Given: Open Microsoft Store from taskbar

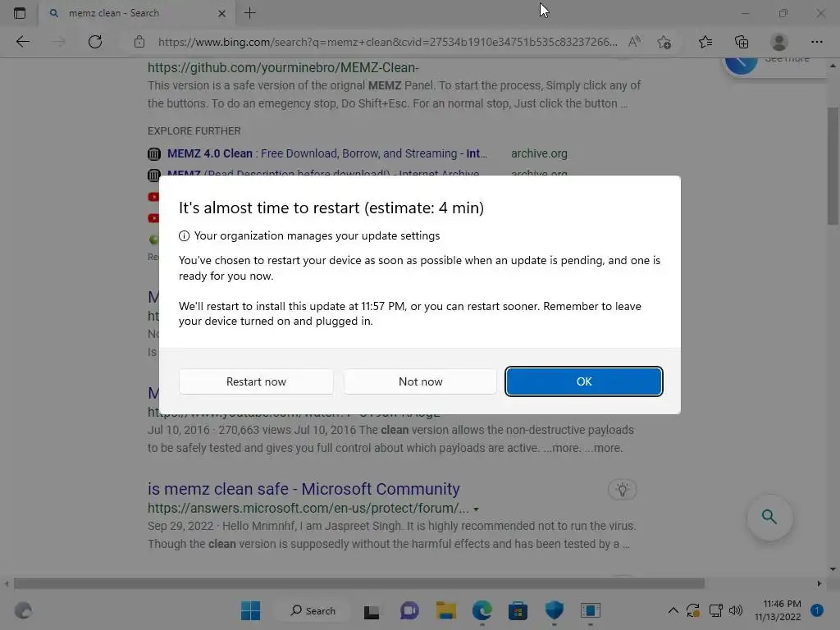Looking at the screenshot, I should (518, 610).
